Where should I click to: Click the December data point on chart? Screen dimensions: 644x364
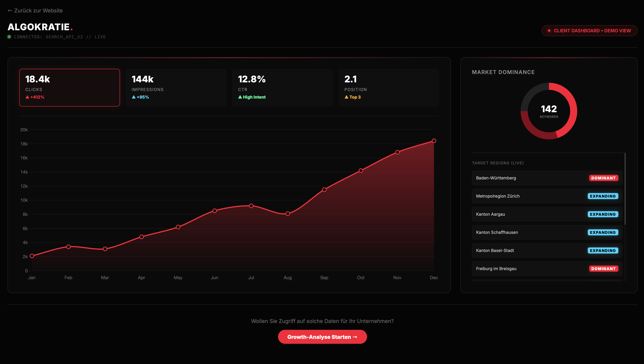pyautogui.click(x=434, y=141)
